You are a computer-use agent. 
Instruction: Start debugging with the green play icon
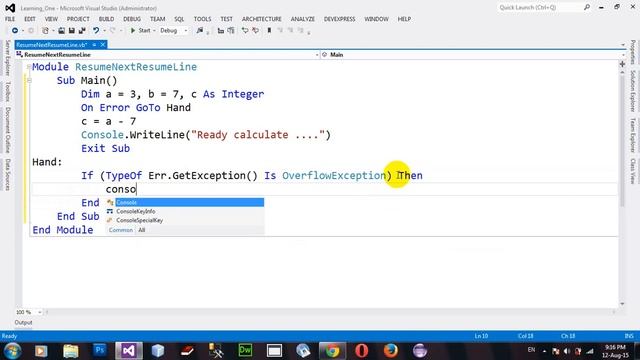[x=133, y=31]
